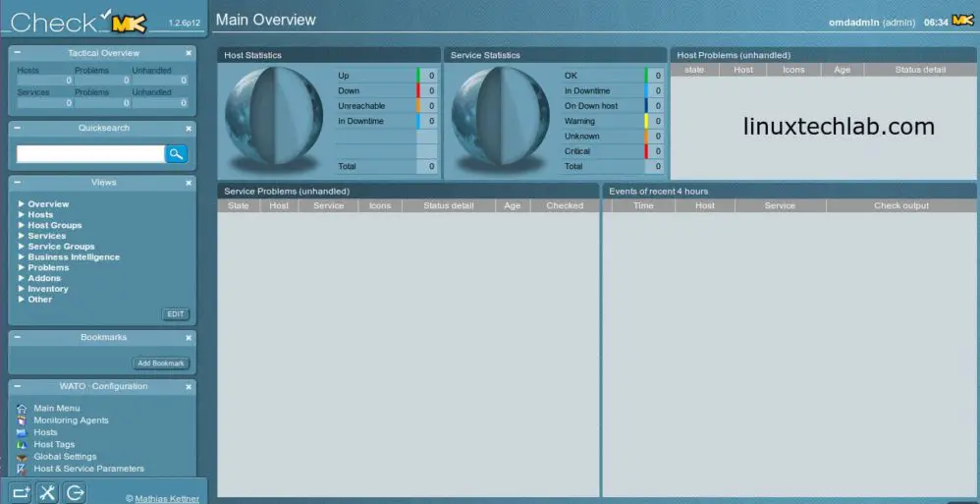Expand the Problems node in Views
The image size is (980, 504).
[x=22, y=267]
